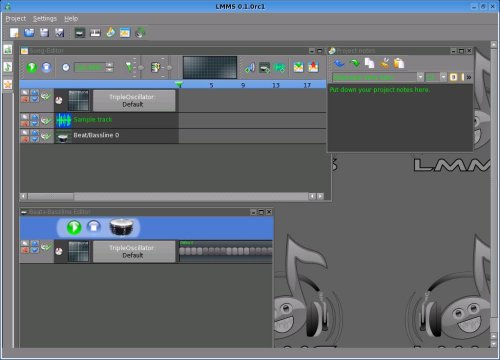Expand the Project notes toolbar overflow chevron
The height and width of the screenshot is (360, 500).
point(469,77)
